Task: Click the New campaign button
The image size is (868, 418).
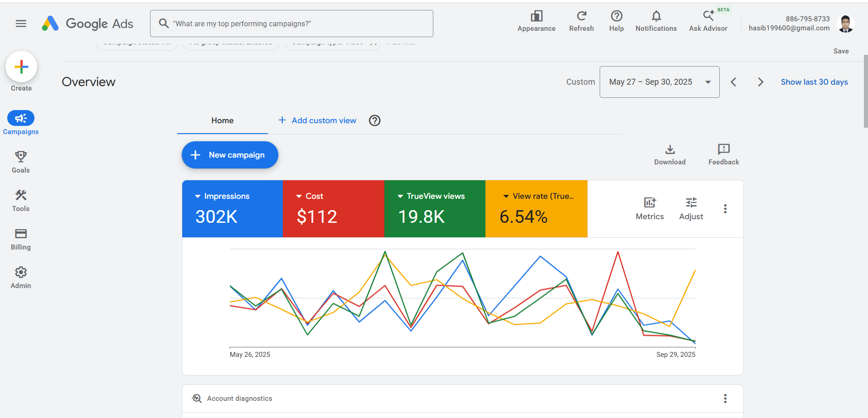Action: tap(230, 155)
